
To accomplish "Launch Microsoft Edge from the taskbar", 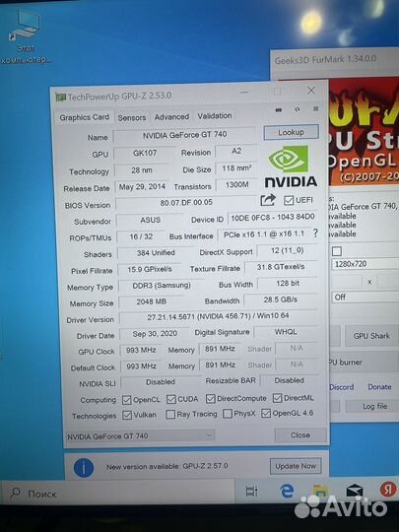I will pos(287,491).
